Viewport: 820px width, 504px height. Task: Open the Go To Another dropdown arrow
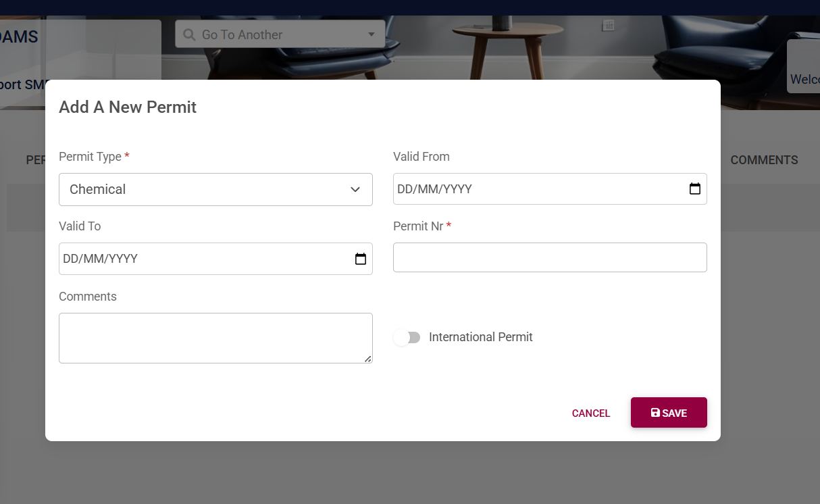[x=371, y=34]
